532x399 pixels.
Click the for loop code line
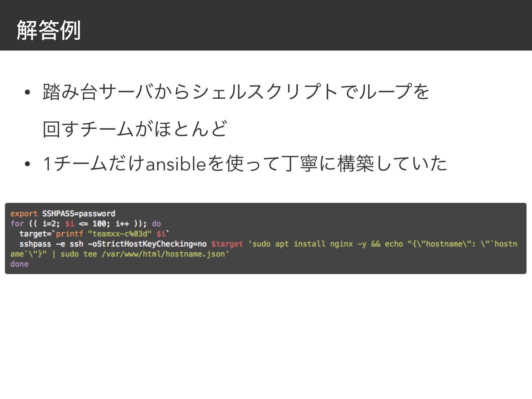(85, 224)
